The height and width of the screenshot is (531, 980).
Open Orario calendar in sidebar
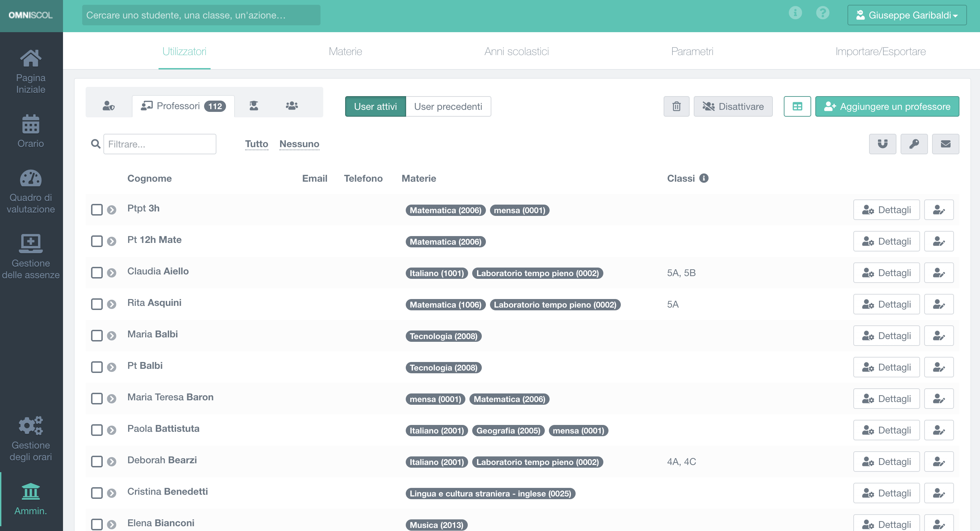pos(31,131)
